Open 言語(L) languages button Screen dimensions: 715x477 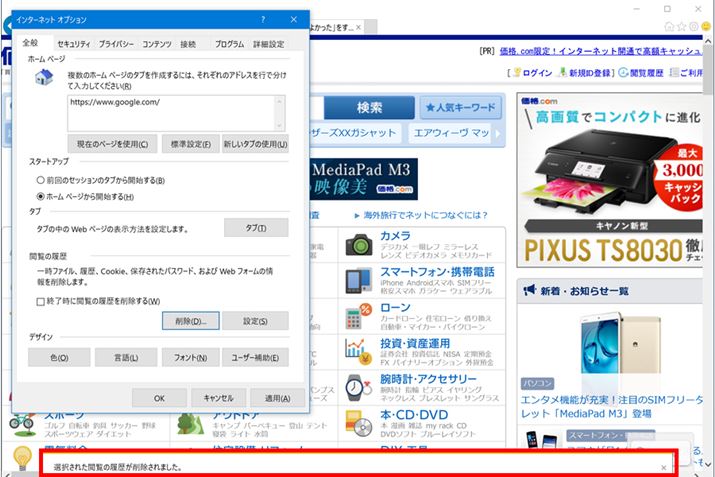coord(126,358)
